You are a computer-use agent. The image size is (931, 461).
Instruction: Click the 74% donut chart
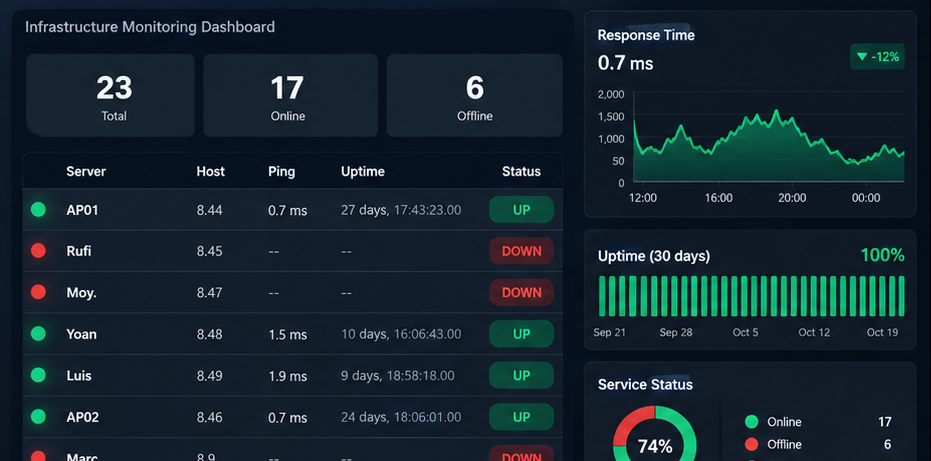[654, 434]
